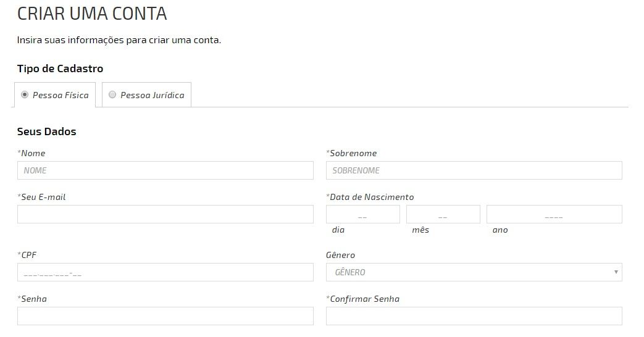Select the Pessoa Jurídica radio button

click(112, 95)
